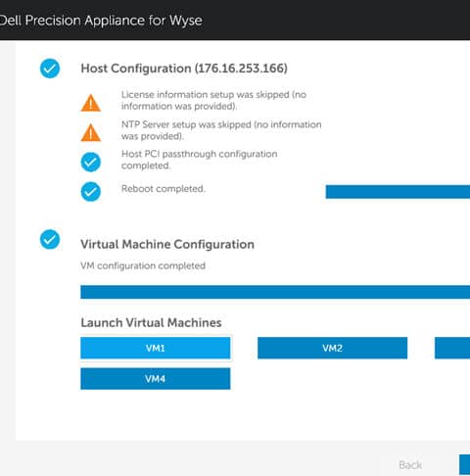Select the 'NTP Server setup was skipped' message
Image resolution: width=470 pixels, height=476 pixels.
pyautogui.click(x=221, y=130)
